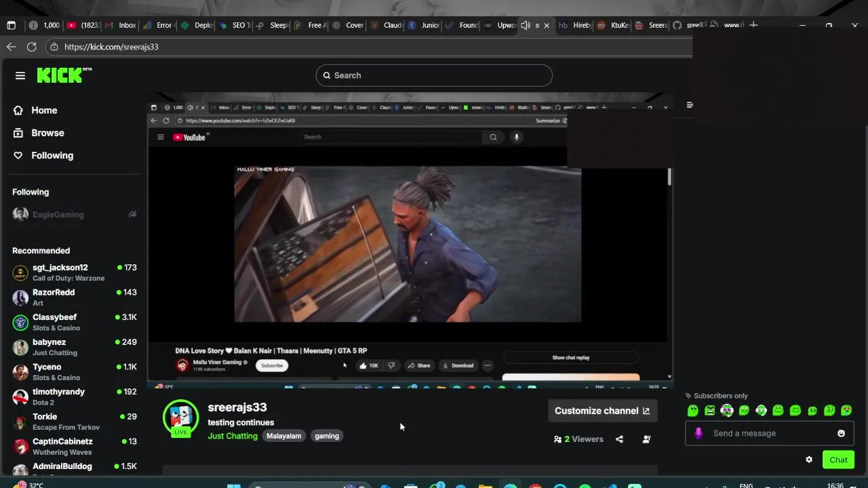Viewport: 868px width, 488px height.
Task: Switch to the SEO browser tab
Action: [x=235, y=25]
